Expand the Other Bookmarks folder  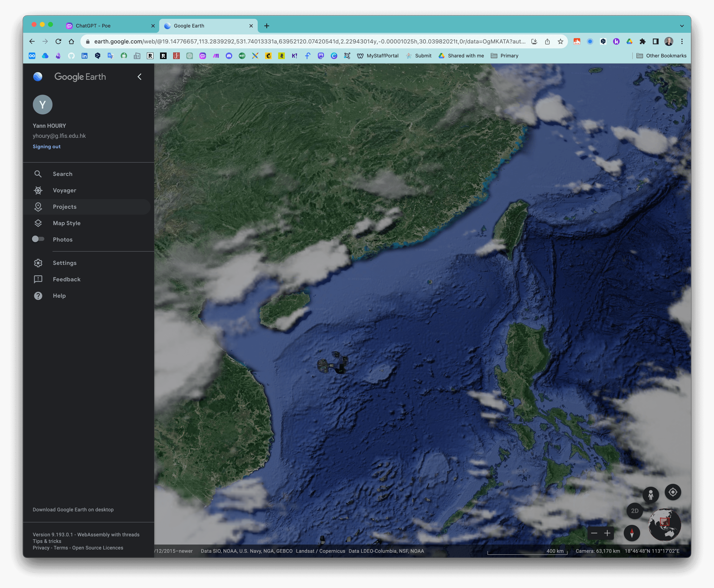coord(661,56)
